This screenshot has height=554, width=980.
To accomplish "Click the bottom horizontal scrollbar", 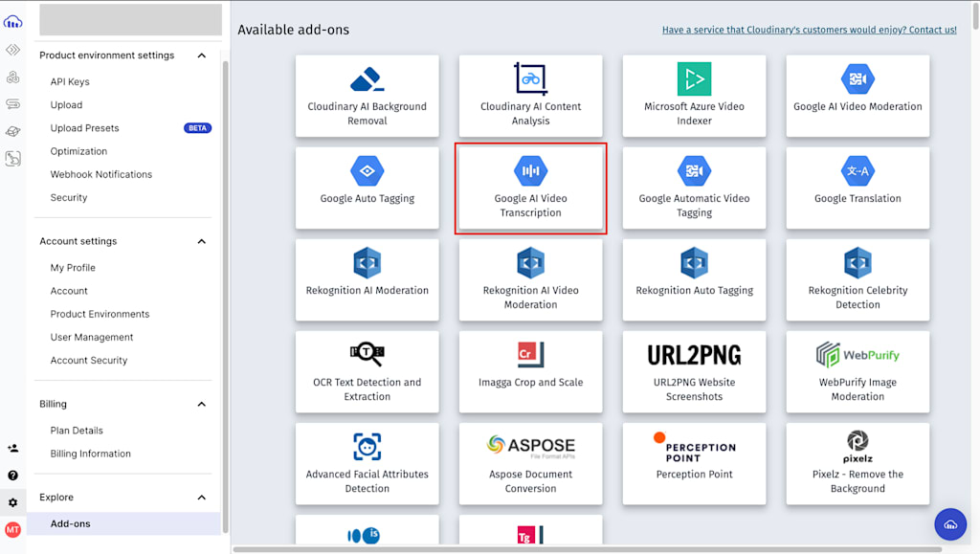I will click(588, 549).
